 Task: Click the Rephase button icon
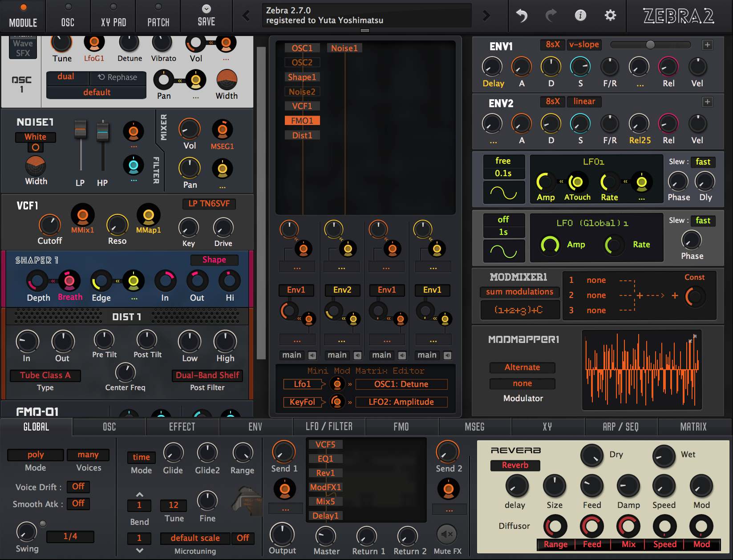117,77
